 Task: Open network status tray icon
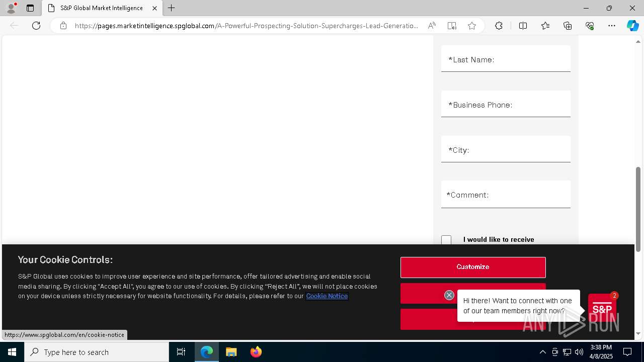click(567, 352)
